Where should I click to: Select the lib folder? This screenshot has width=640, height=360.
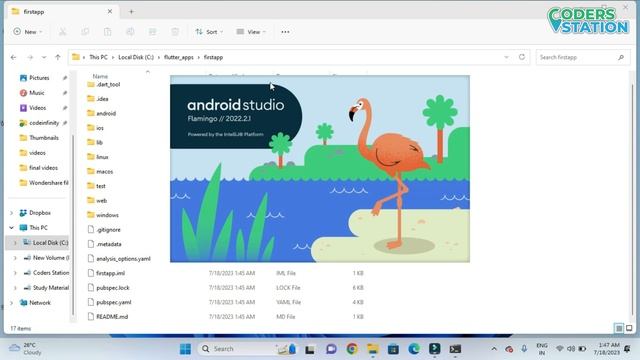click(99, 142)
